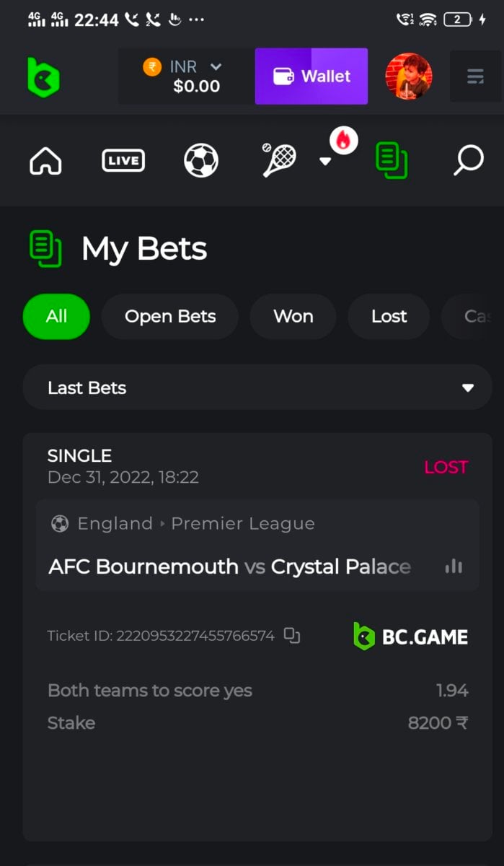Open the hamburger menu icon
The height and width of the screenshot is (866, 504).
475,76
